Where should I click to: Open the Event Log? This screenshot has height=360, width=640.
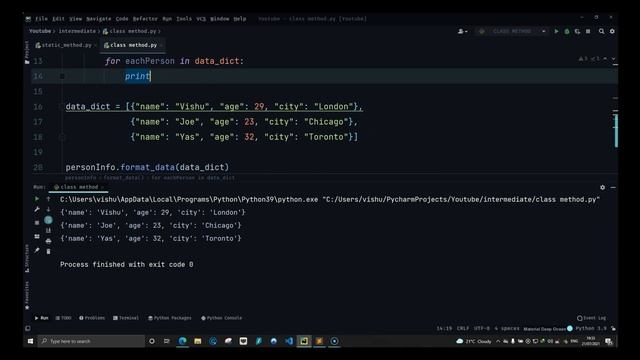pyautogui.click(x=591, y=318)
